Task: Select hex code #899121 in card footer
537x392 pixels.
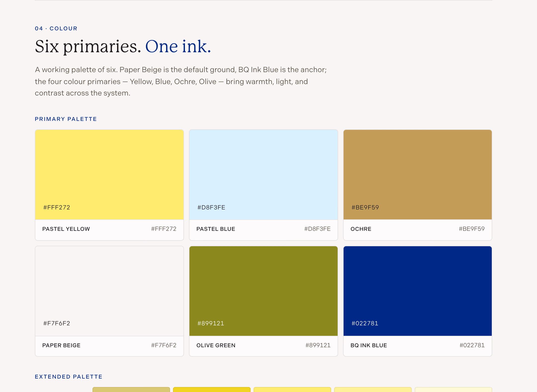Action: [x=318, y=345]
